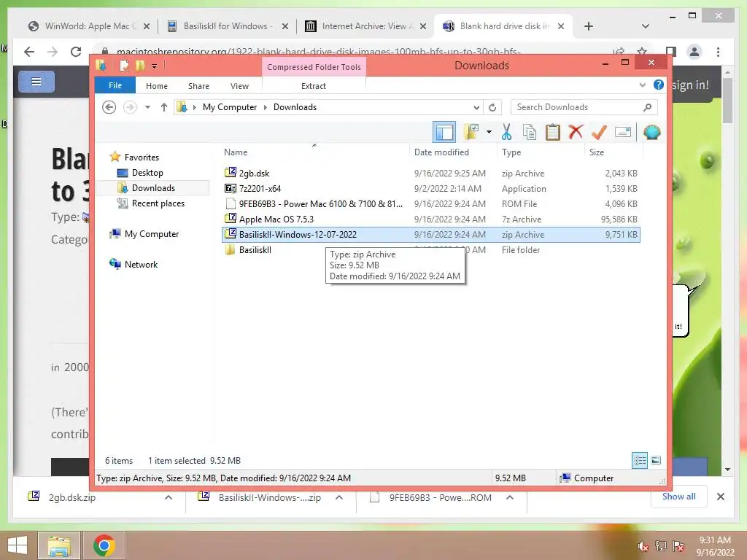Open the recent locations dropdown arrow
Image resolution: width=747 pixels, height=560 pixels.
(x=147, y=107)
